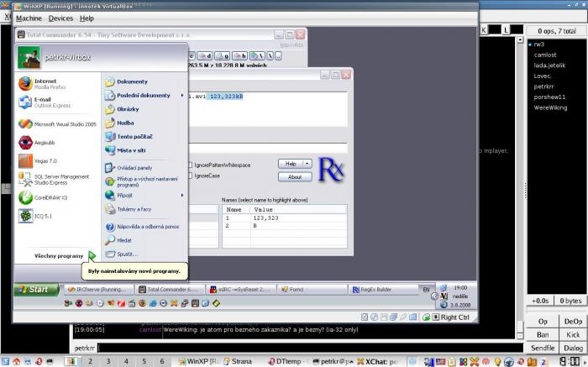Switch to mIRC SysReset taskbar item
The image size is (588, 367).
242,290
